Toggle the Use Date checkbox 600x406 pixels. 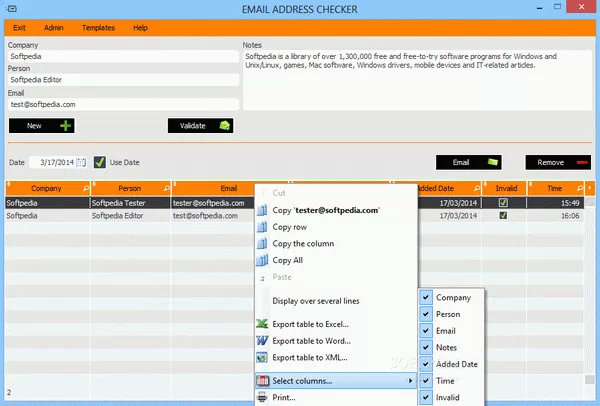click(x=100, y=162)
